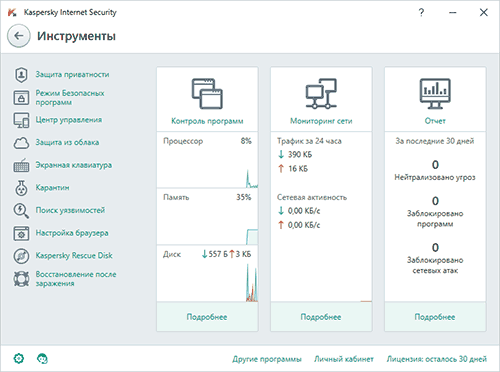Click Заблокировано сетевых атак counter text
The image size is (500, 372).
[435, 265]
